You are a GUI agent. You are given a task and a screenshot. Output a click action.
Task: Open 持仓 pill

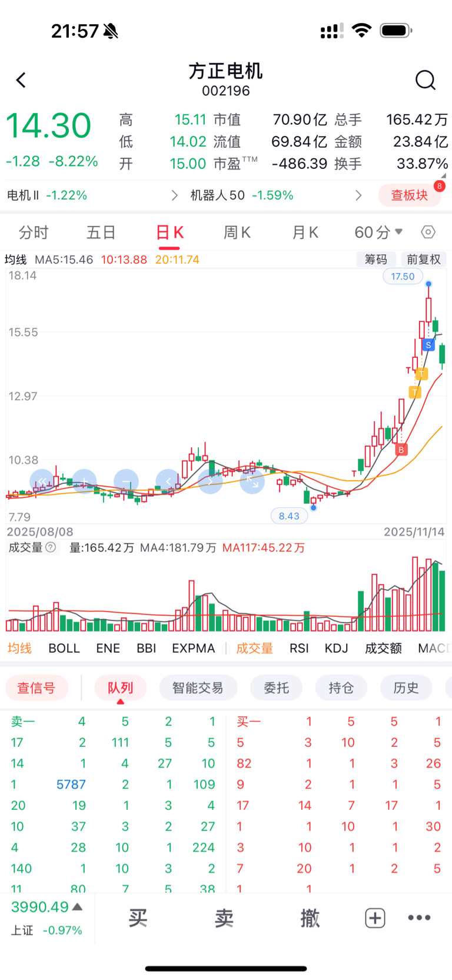[341, 687]
